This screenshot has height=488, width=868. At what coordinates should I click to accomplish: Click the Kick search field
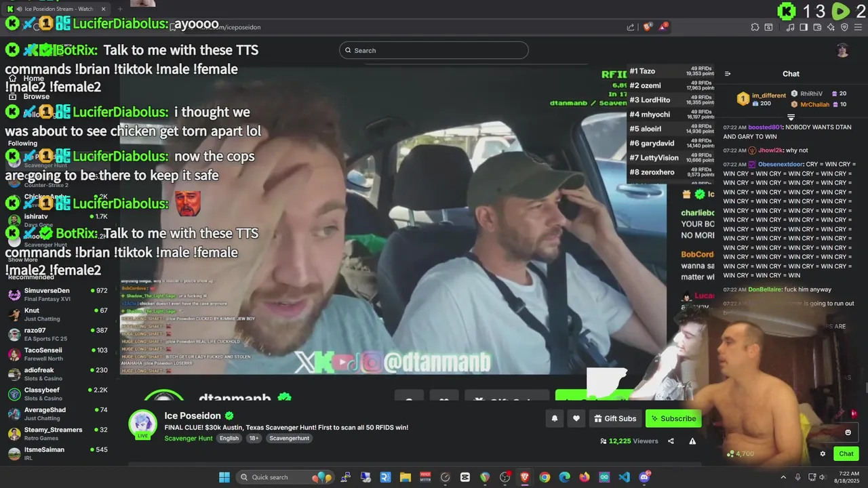pos(434,50)
